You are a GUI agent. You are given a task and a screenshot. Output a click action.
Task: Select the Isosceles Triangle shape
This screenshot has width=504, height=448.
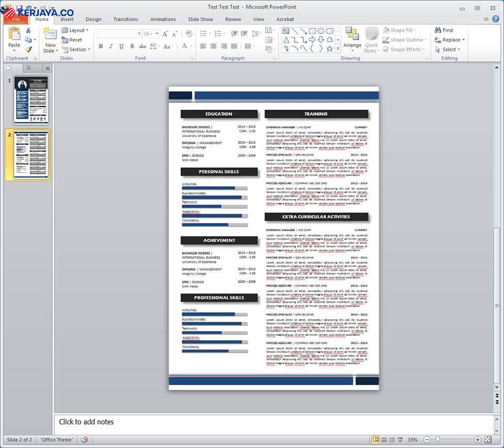pos(286,40)
